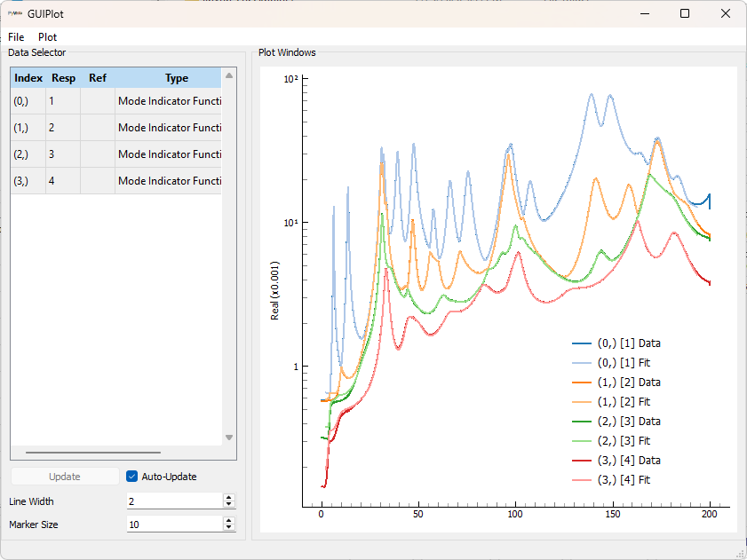Click the Resp column header
Viewport: 747px width, 560px height.
[x=63, y=78]
